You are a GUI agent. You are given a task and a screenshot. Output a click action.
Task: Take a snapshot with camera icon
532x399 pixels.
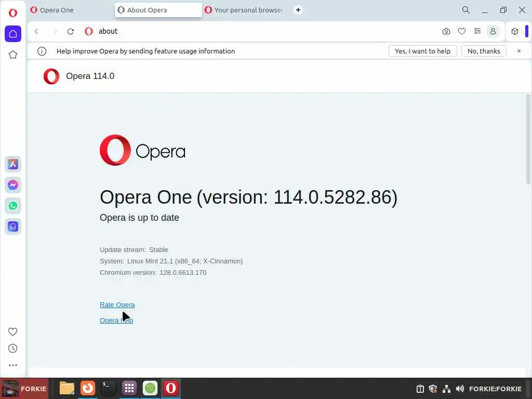tap(446, 31)
